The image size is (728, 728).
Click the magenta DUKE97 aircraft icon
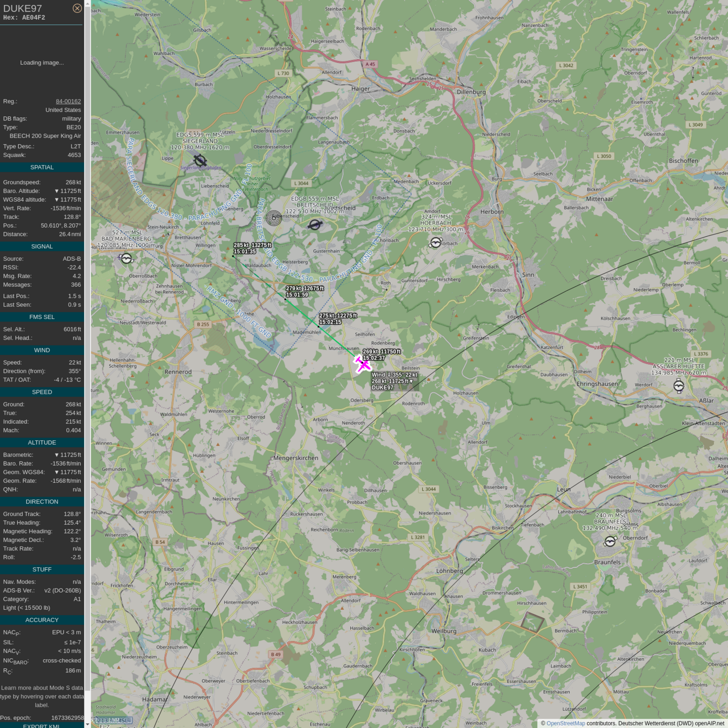(x=362, y=364)
